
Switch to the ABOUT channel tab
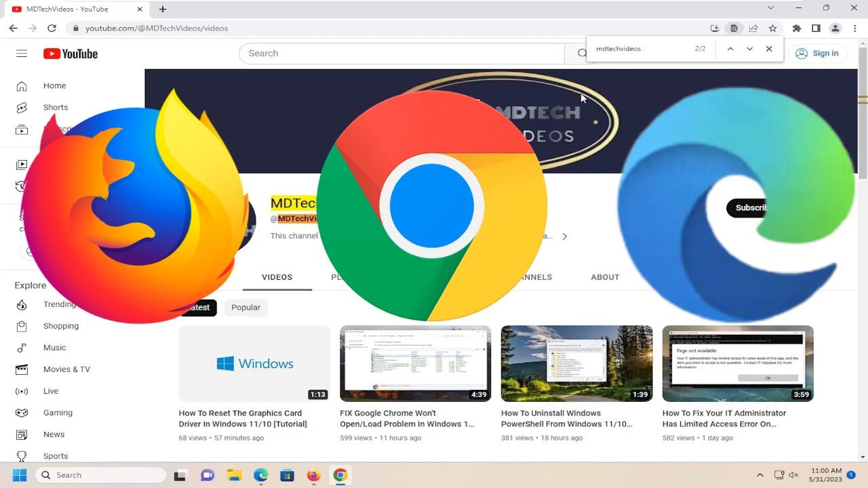pyautogui.click(x=605, y=277)
